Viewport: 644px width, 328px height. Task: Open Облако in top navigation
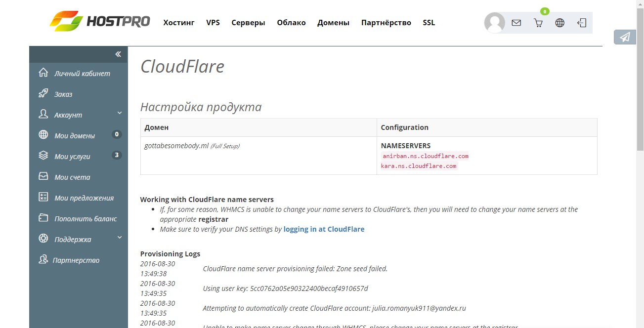291,23
